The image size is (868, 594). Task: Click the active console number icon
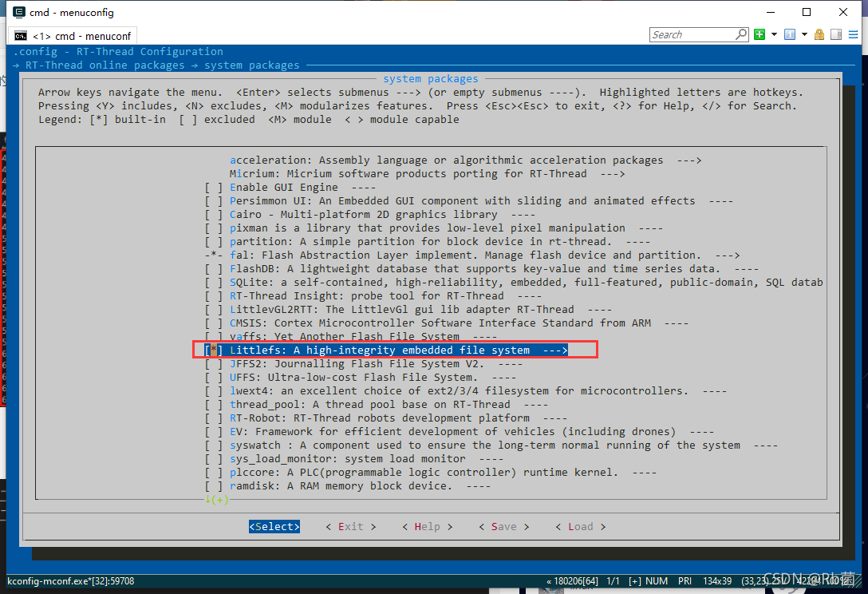[790, 34]
